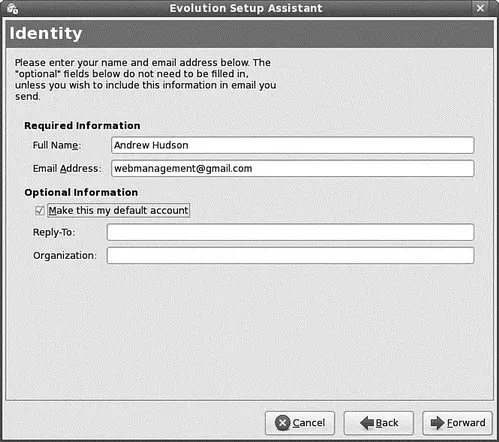The image size is (499, 442).
Task: Click the Evolution Setup Assistant title text
Action: pyautogui.click(x=246, y=8)
